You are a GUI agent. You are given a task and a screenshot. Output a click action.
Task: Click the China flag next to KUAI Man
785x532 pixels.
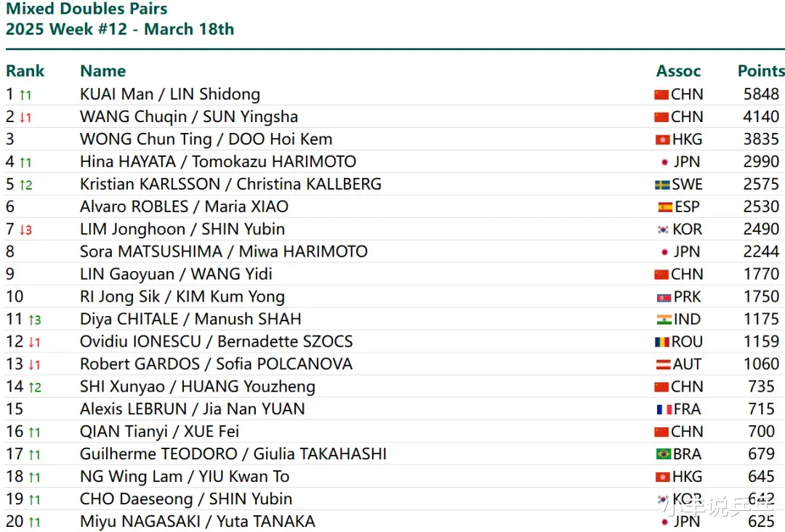coord(661,94)
